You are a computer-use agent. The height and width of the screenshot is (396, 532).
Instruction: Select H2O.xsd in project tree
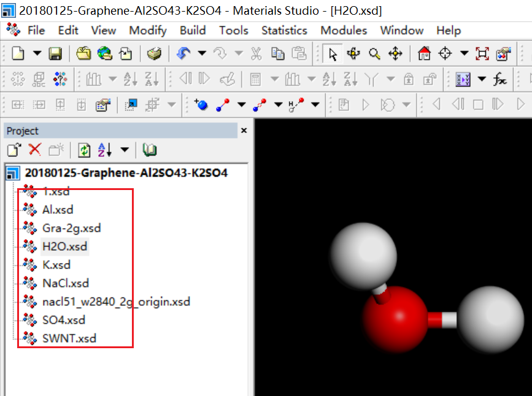65,246
